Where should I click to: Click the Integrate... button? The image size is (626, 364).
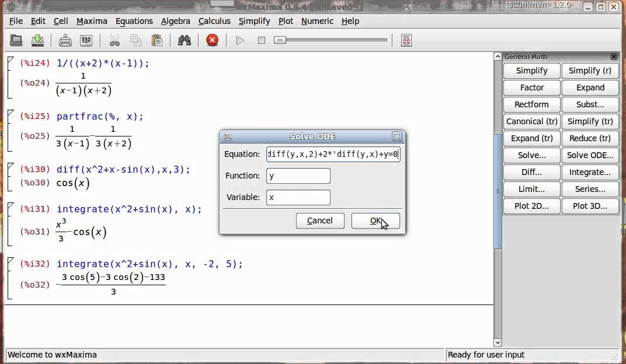coord(590,172)
